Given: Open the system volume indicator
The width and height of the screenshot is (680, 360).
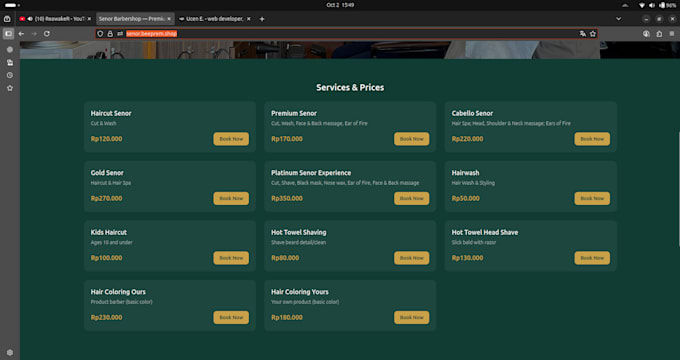Looking at the screenshot, I should tap(652, 5).
